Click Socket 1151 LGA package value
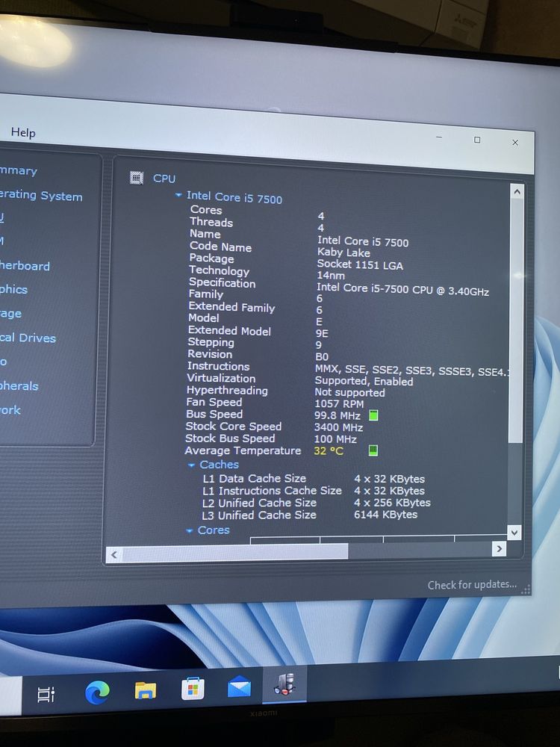The height and width of the screenshot is (747, 560). tap(360, 264)
